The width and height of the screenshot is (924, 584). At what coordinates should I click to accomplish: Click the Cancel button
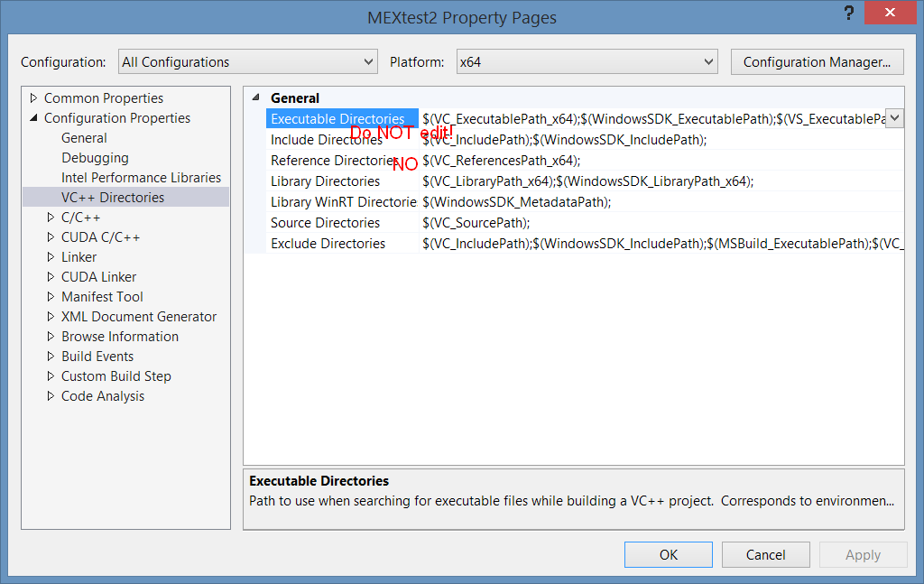(x=765, y=554)
